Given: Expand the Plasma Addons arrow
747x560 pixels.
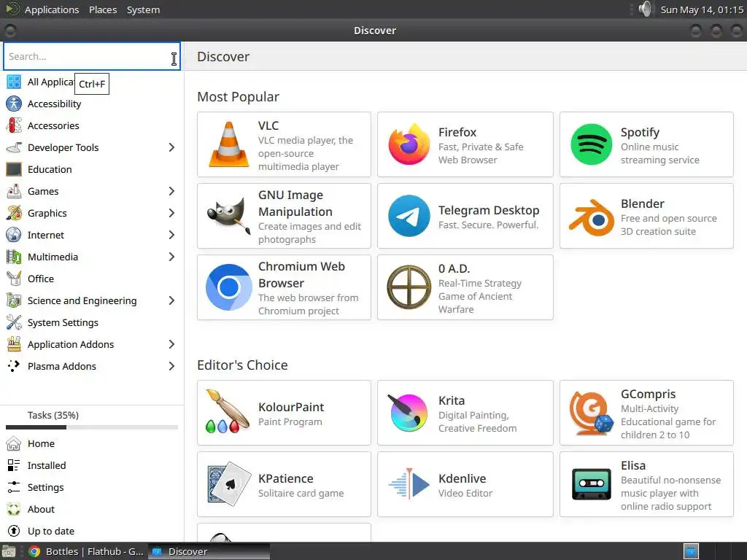Looking at the screenshot, I should 171,366.
